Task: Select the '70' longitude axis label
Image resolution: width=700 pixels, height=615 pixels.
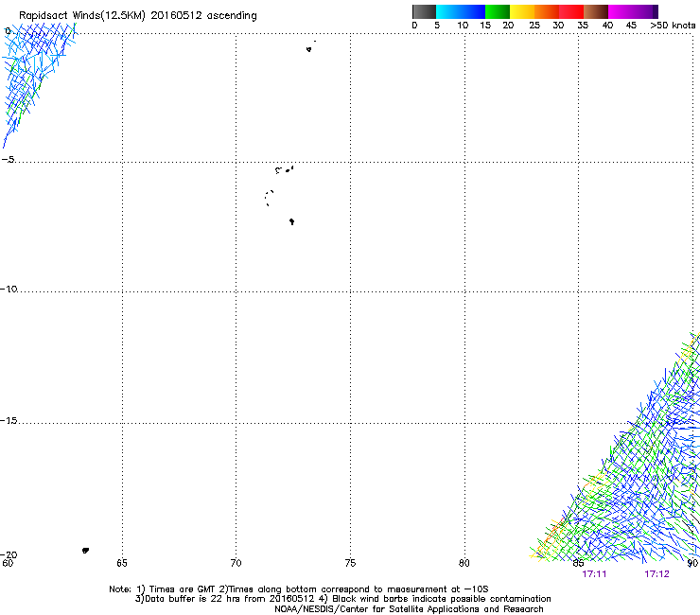Action: tap(236, 563)
